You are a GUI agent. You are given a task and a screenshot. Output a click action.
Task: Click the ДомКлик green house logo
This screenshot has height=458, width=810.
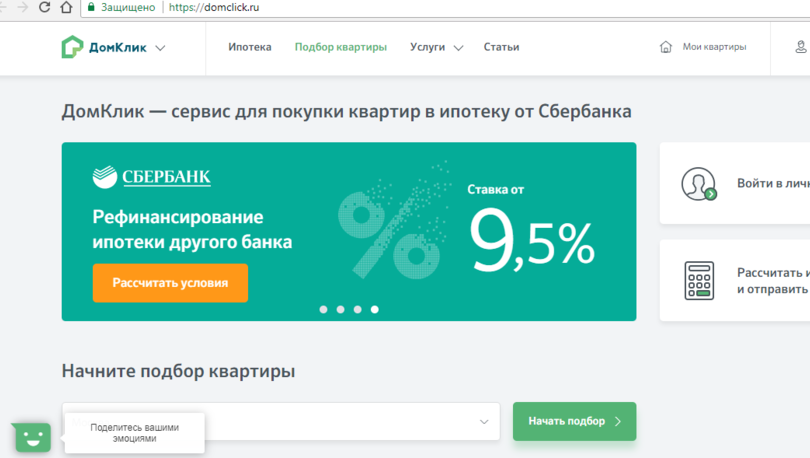pos(73,47)
